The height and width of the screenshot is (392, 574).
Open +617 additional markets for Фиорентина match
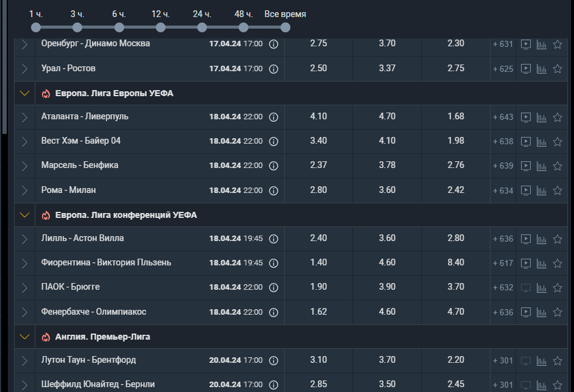pos(503,263)
